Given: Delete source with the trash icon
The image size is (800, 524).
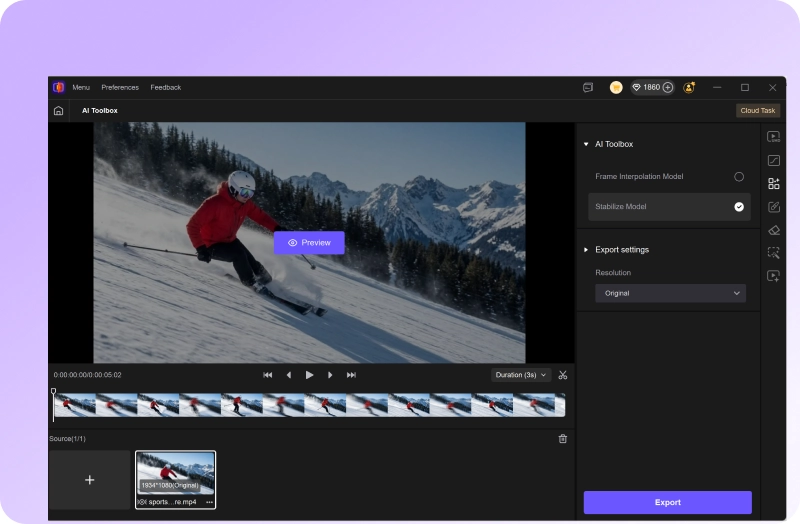Looking at the screenshot, I should click(563, 439).
